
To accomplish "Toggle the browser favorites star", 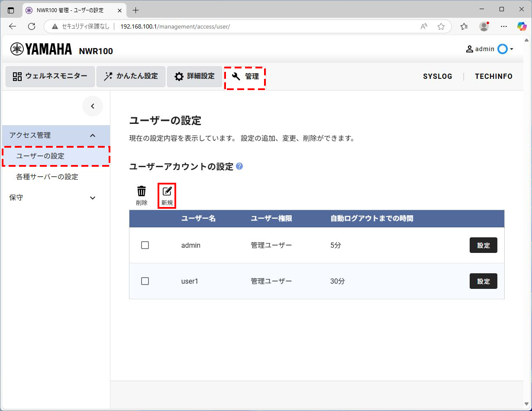I will 441,26.
